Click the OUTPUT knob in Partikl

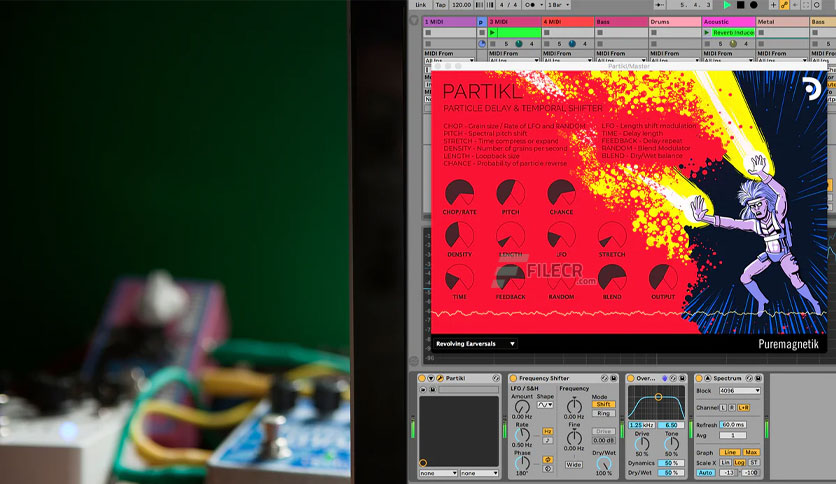[663, 278]
